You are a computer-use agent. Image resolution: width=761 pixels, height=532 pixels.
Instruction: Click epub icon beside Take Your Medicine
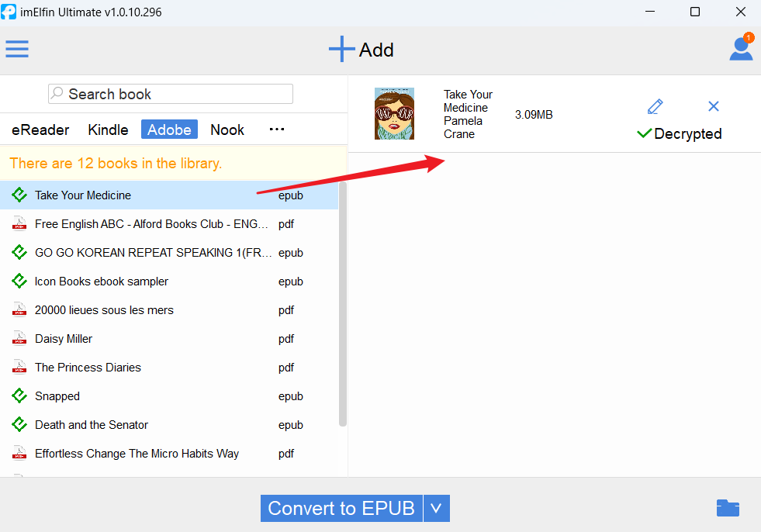[19, 195]
